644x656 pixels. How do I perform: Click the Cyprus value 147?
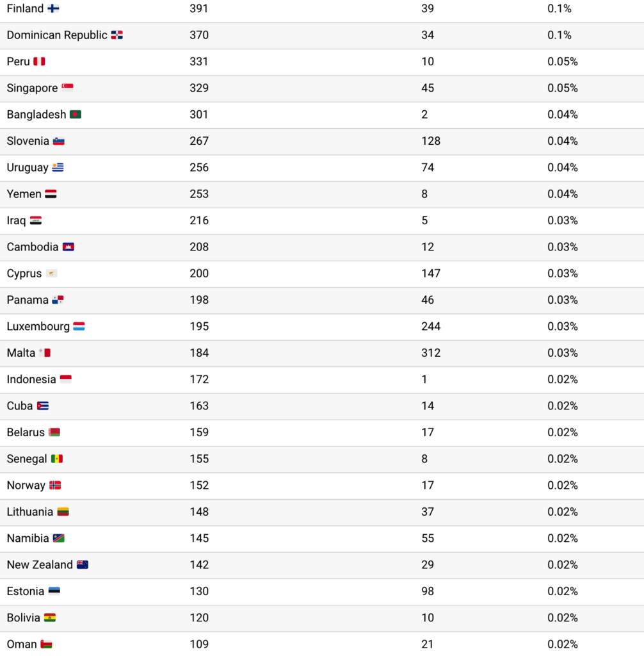[x=431, y=274]
